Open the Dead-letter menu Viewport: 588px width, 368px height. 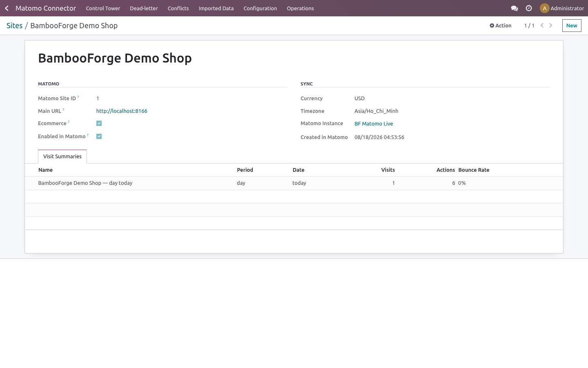tap(144, 8)
